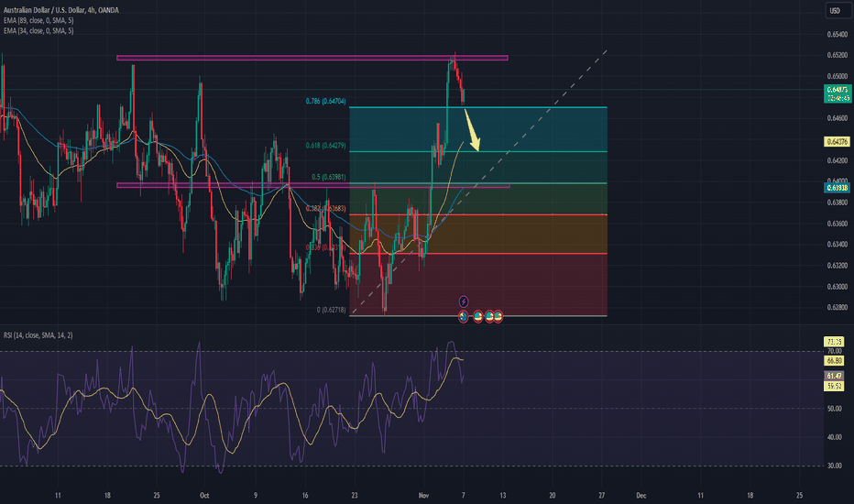Screen dimensions: 854x504
Task: Click the blue 0.63938 price label
Action: coord(838,188)
